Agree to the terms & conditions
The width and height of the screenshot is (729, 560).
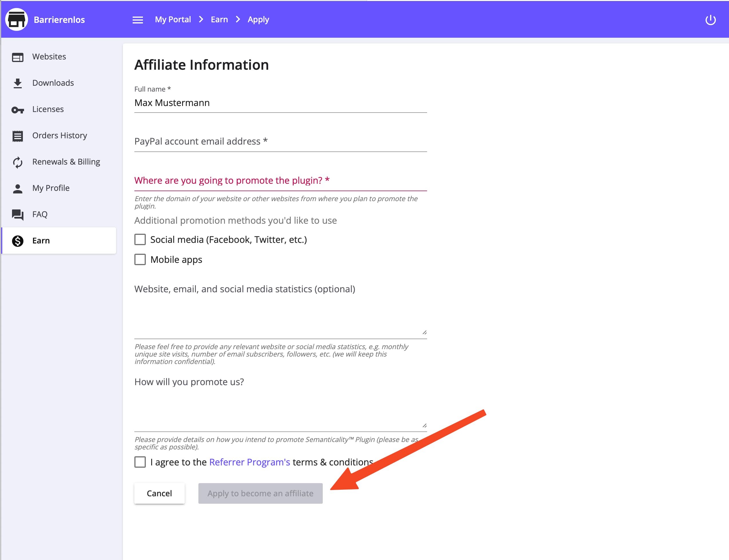140,462
